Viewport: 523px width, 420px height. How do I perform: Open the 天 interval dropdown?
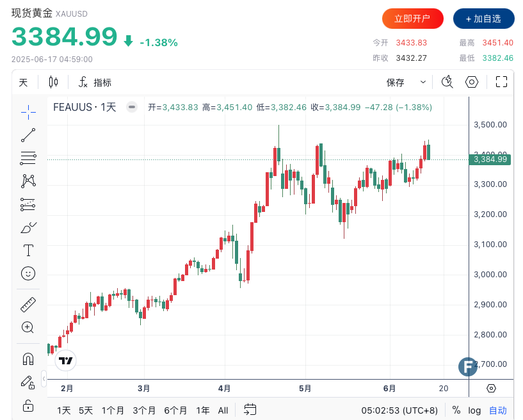point(24,82)
